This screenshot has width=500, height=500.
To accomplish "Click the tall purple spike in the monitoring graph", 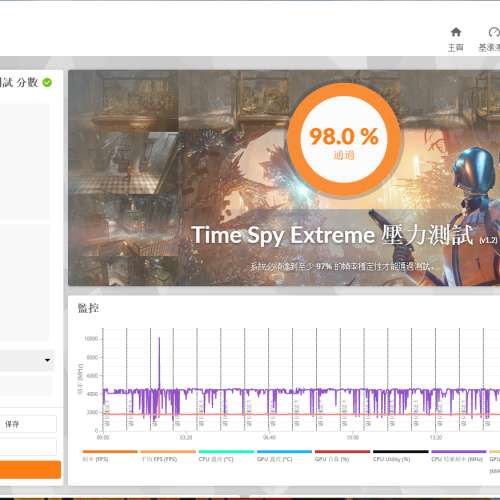I will coord(159,363).
